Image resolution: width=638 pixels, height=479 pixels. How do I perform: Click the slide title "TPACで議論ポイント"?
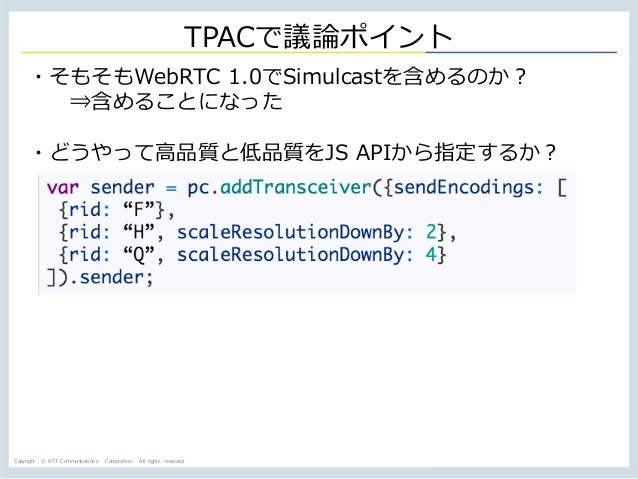coord(318,37)
